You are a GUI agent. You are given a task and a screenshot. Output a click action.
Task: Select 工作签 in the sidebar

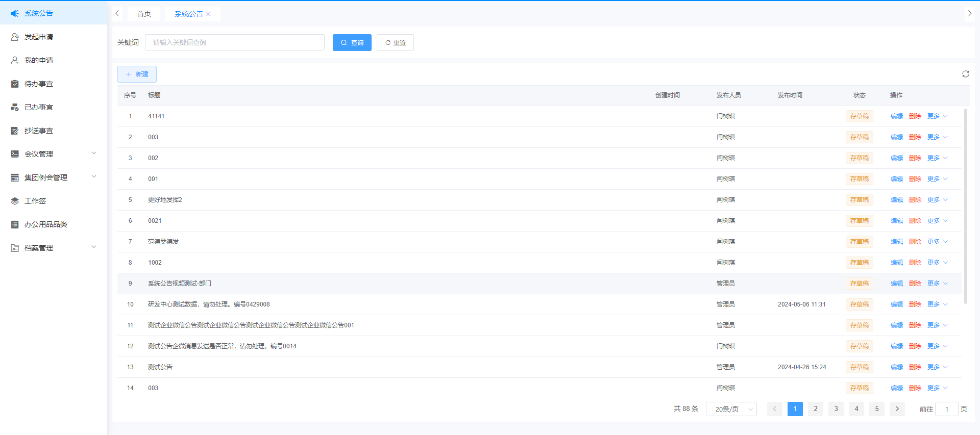[x=35, y=201]
